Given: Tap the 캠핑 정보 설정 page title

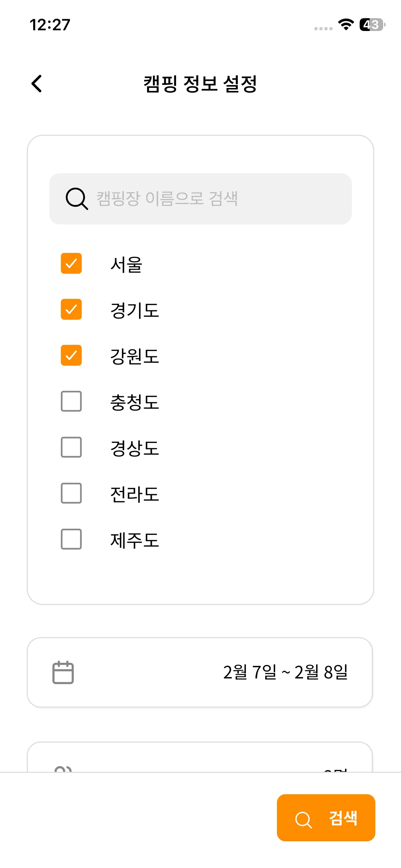Looking at the screenshot, I should (200, 84).
